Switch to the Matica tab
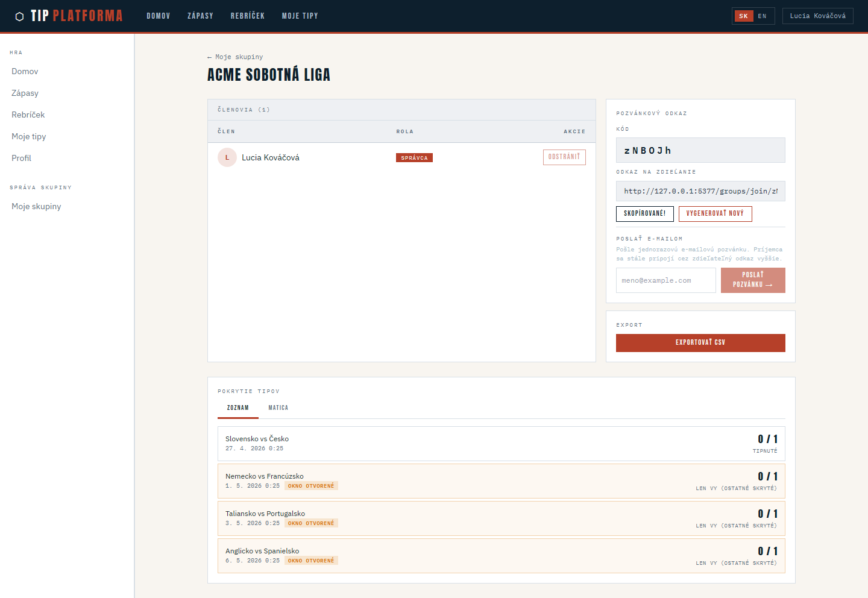This screenshot has height=598, width=868. (278, 408)
